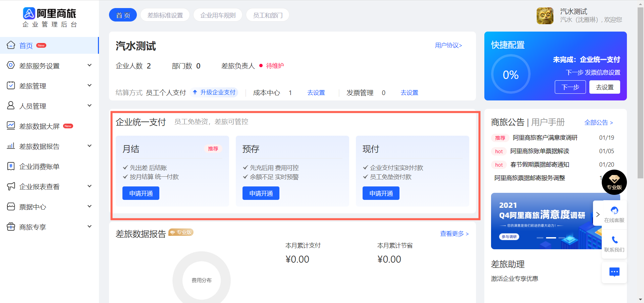Click 申请开通 under 预存
This screenshot has width=644, height=303.
(261, 193)
